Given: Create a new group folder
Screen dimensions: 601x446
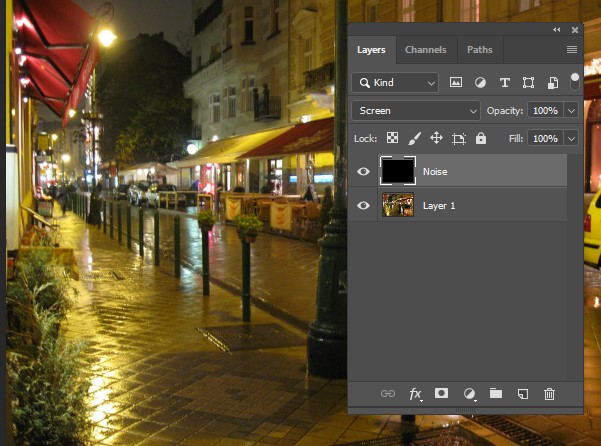Looking at the screenshot, I should pyautogui.click(x=496, y=393).
